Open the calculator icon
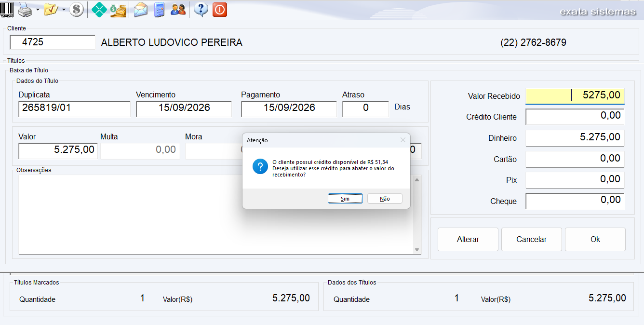The image size is (644, 325). [160, 9]
